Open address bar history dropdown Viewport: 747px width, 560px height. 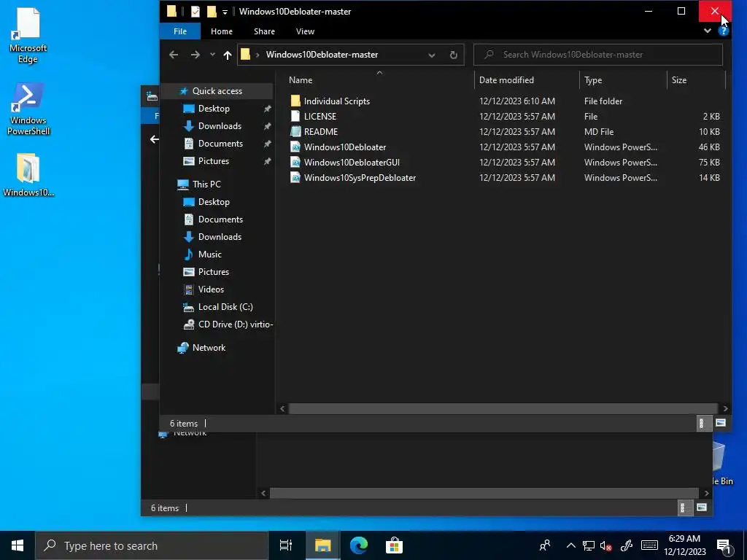pyautogui.click(x=432, y=55)
